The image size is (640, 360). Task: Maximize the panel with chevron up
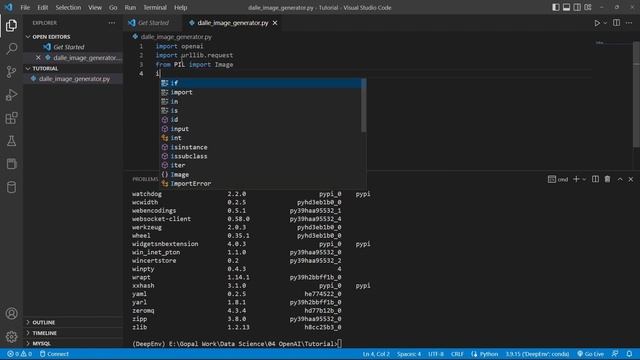[x=620, y=179]
